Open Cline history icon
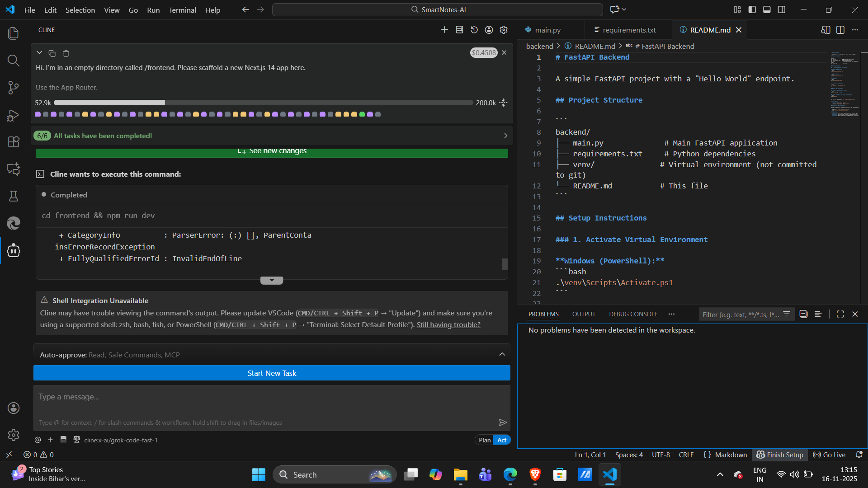The image size is (868, 488). [x=474, y=30]
